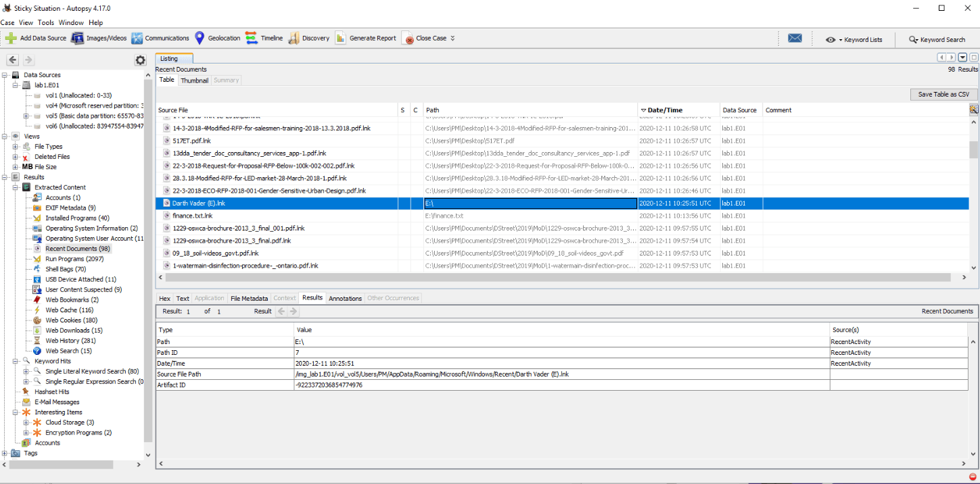This screenshot has width=980, height=484.
Task: Expand the Tags tree node
Action: tap(5, 453)
